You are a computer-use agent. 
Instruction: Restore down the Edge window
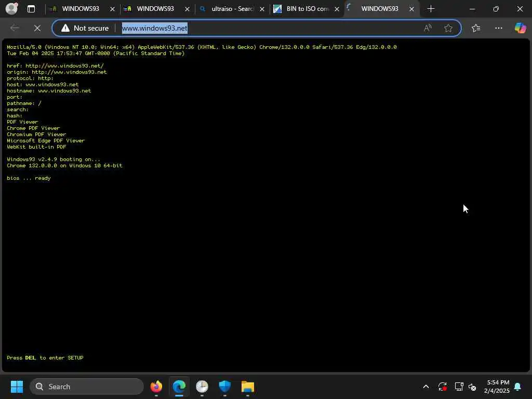pos(496,9)
